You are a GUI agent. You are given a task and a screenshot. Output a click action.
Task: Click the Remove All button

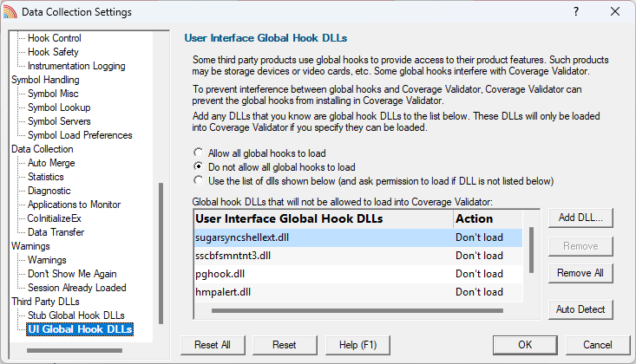[580, 273]
